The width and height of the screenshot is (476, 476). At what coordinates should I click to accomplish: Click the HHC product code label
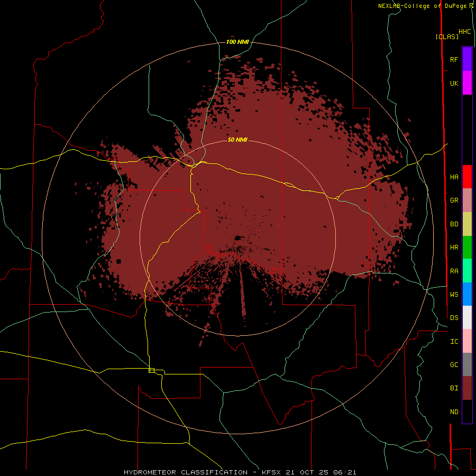coord(464,32)
